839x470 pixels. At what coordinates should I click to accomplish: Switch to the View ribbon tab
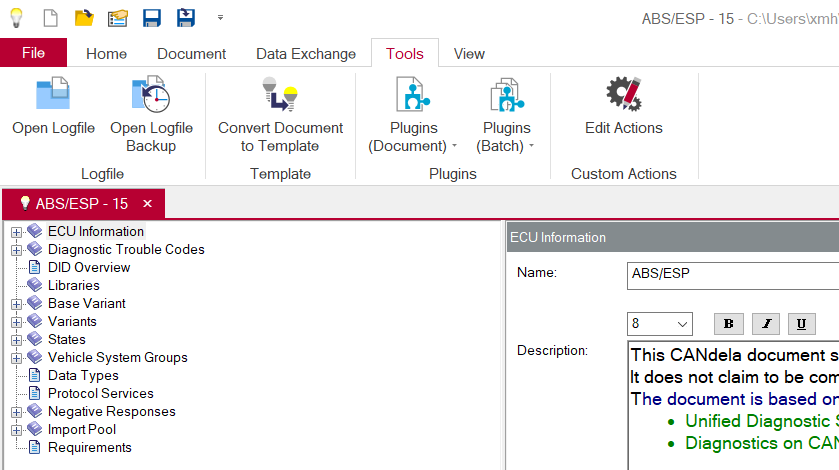pos(469,54)
